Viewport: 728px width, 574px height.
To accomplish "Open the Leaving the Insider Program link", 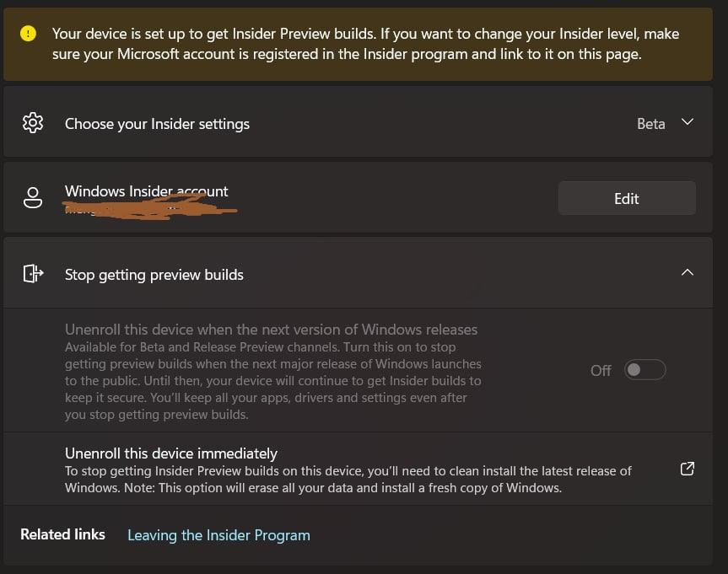I will 218,535.
